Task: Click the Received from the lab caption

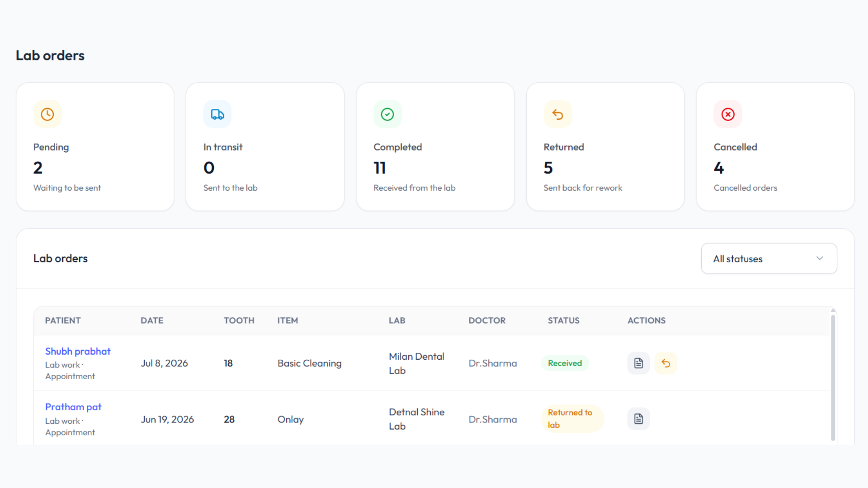Action: pos(415,188)
